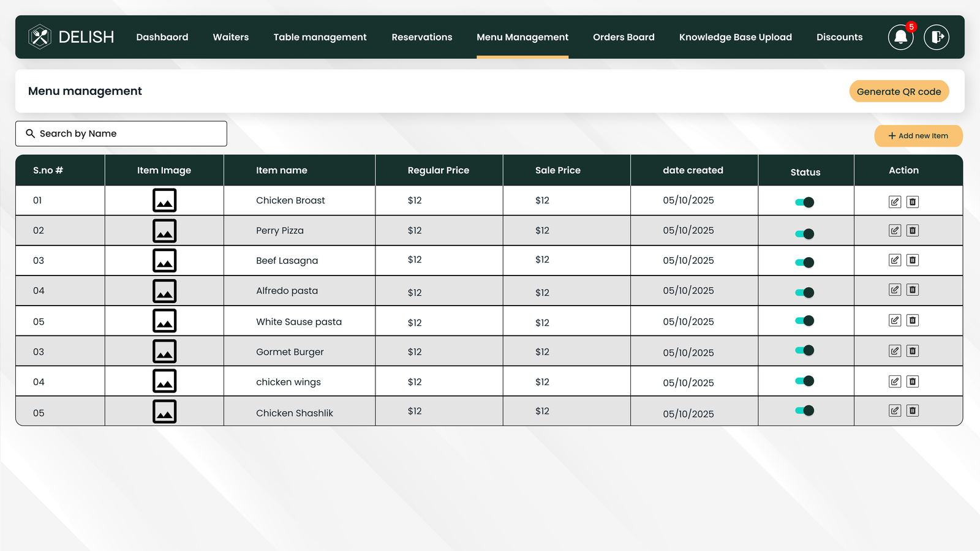
Task: Open the Gormet Burger image placeholder
Action: tap(165, 351)
